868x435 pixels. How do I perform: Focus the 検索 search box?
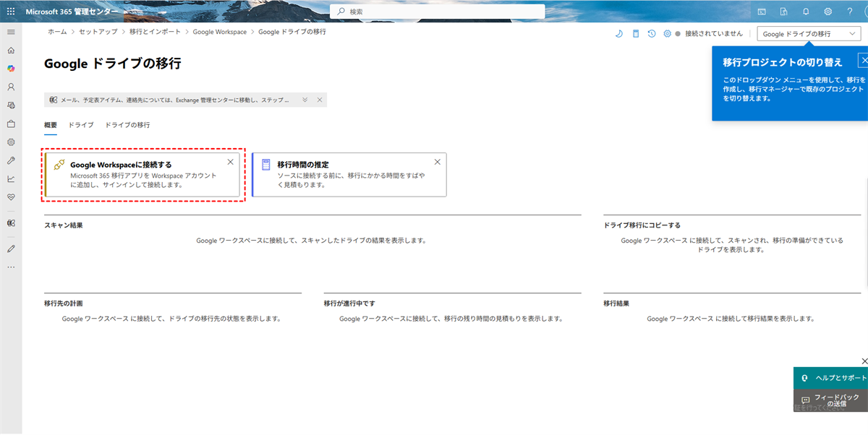tap(438, 12)
